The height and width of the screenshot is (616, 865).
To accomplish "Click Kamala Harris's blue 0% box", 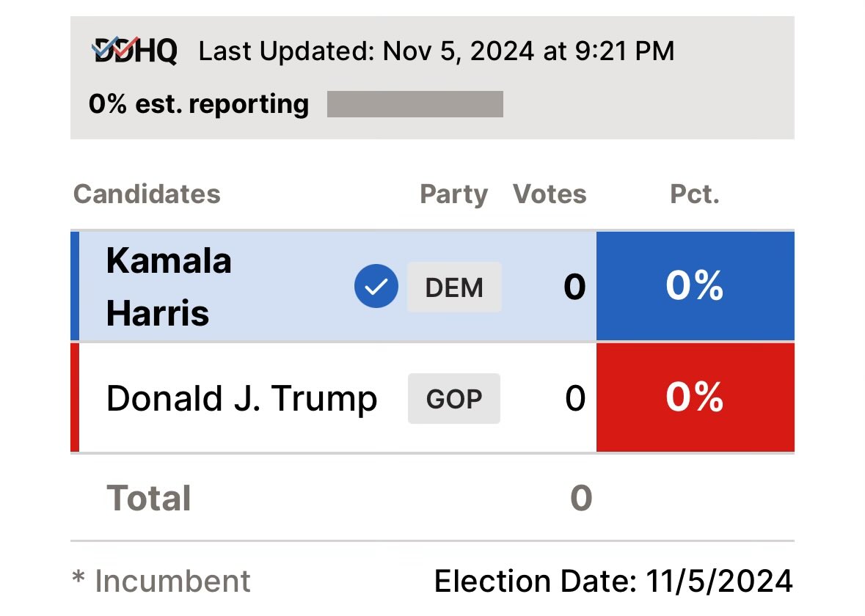I will [x=695, y=286].
